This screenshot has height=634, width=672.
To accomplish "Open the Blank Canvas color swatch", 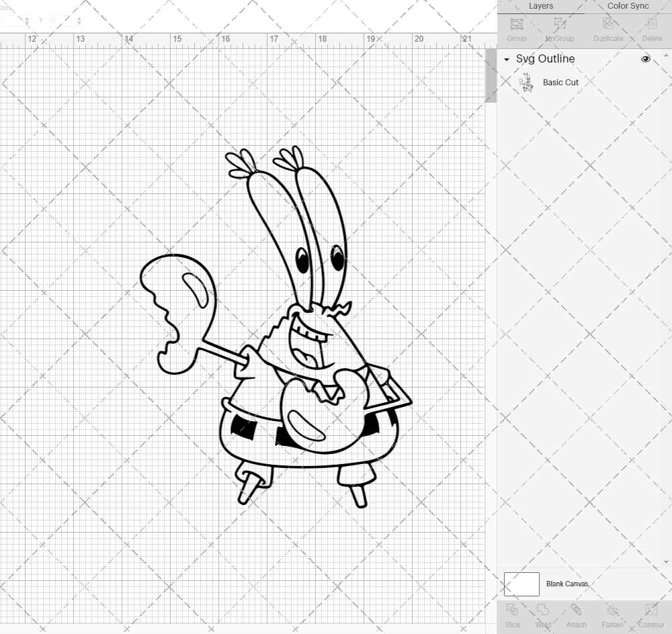I will pos(521,584).
